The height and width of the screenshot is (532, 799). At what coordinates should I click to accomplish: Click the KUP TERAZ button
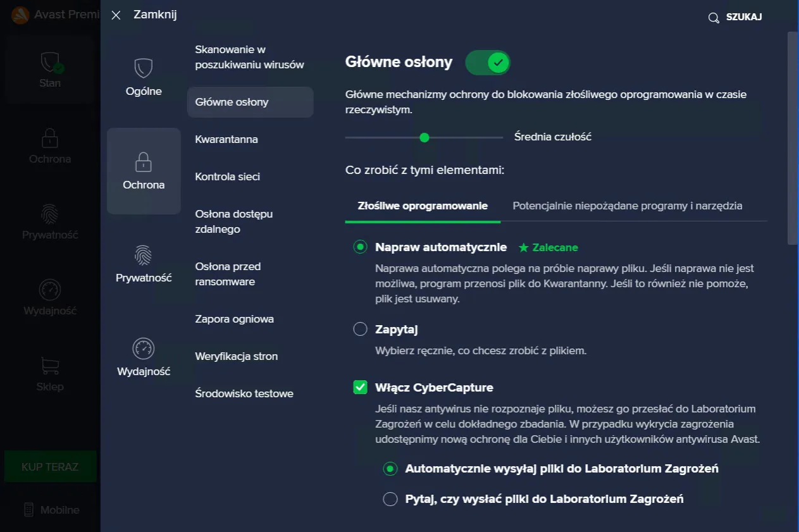point(50,466)
